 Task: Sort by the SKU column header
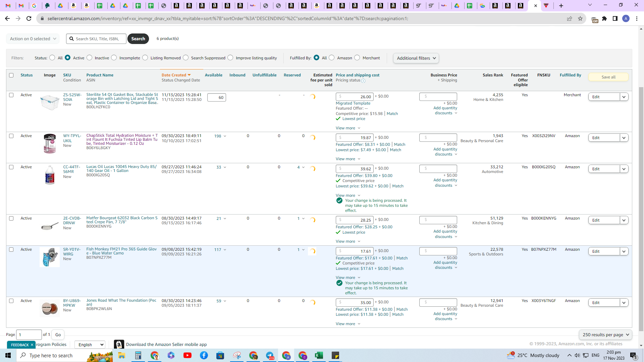(x=67, y=75)
